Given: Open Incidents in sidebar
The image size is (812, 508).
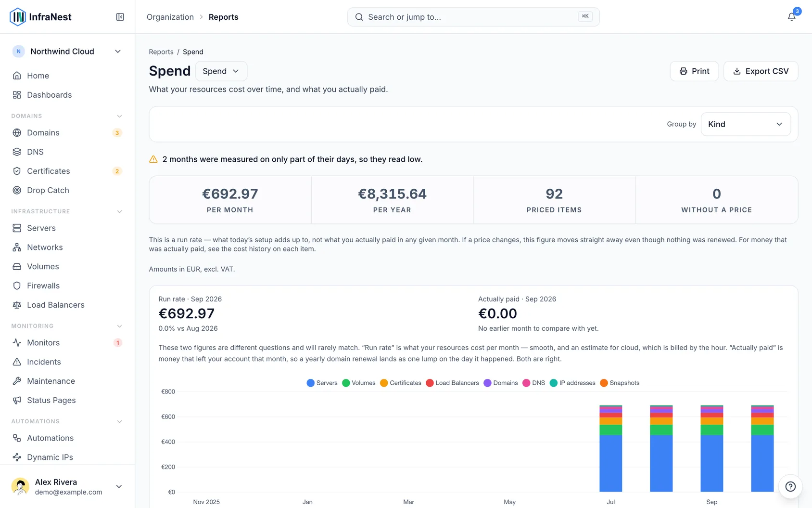Looking at the screenshot, I should [x=67, y=362].
